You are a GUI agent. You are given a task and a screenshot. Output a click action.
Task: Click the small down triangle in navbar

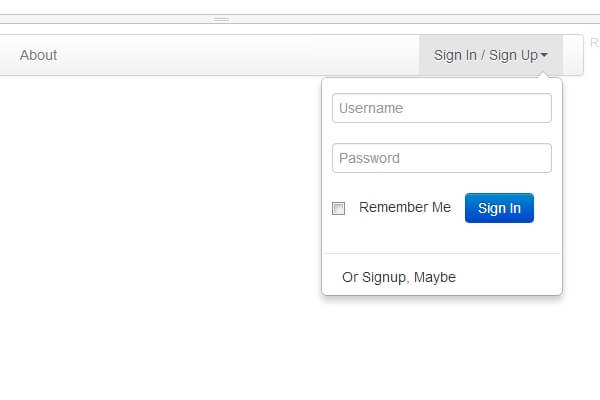[x=544, y=56]
